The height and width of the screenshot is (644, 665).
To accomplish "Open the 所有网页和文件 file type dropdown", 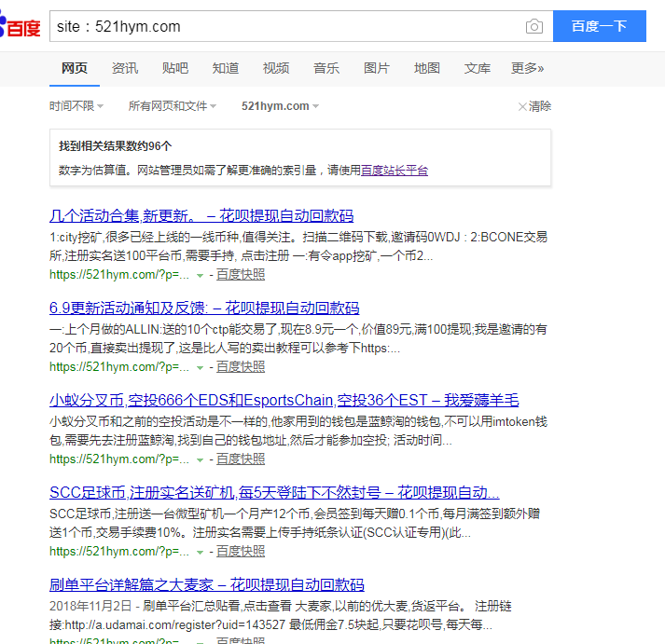I will pos(173,106).
